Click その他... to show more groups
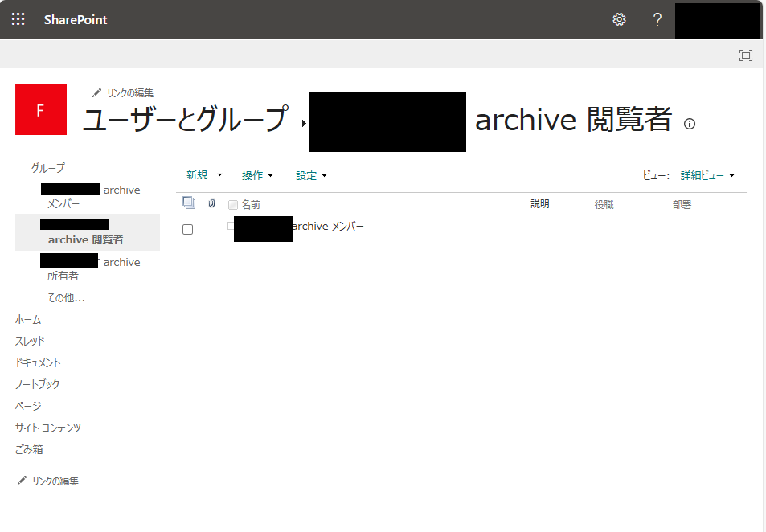The height and width of the screenshot is (532, 766). (66, 297)
